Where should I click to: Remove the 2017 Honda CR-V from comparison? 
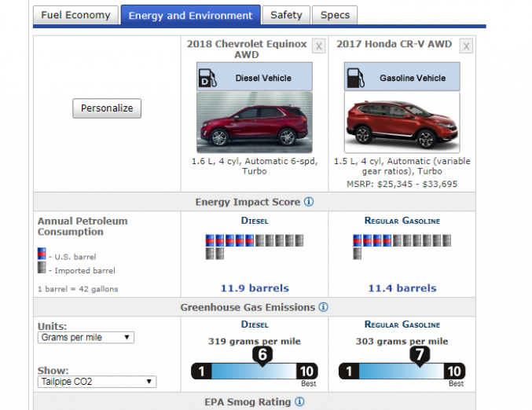[467, 46]
